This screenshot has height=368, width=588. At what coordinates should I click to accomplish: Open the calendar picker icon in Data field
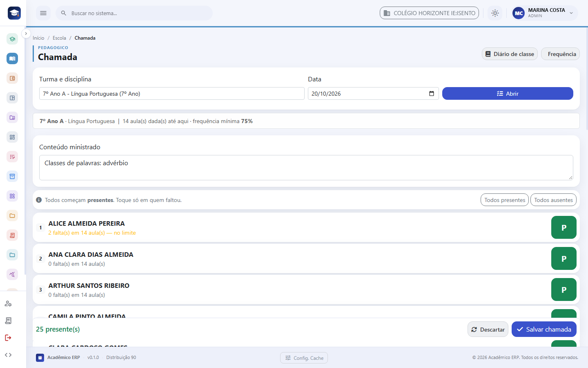(x=432, y=94)
